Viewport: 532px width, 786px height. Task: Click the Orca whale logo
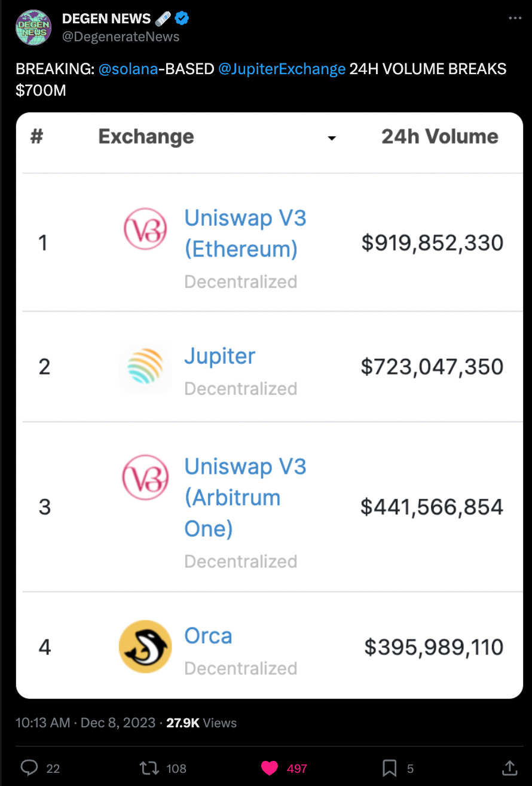click(x=145, y=647)
